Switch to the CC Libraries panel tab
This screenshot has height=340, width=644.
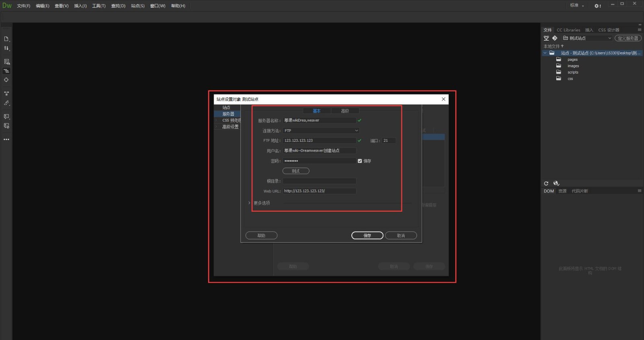point(568,30)
